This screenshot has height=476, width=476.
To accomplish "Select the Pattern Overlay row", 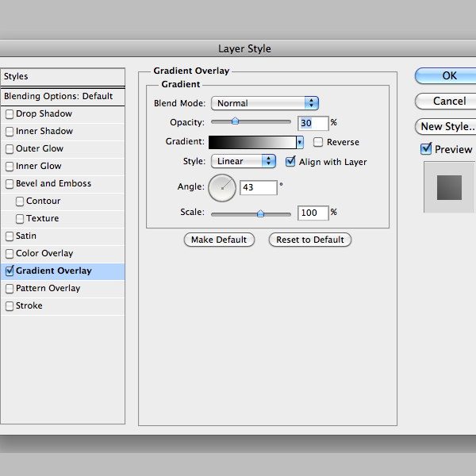I will click(x=63, y=289).
